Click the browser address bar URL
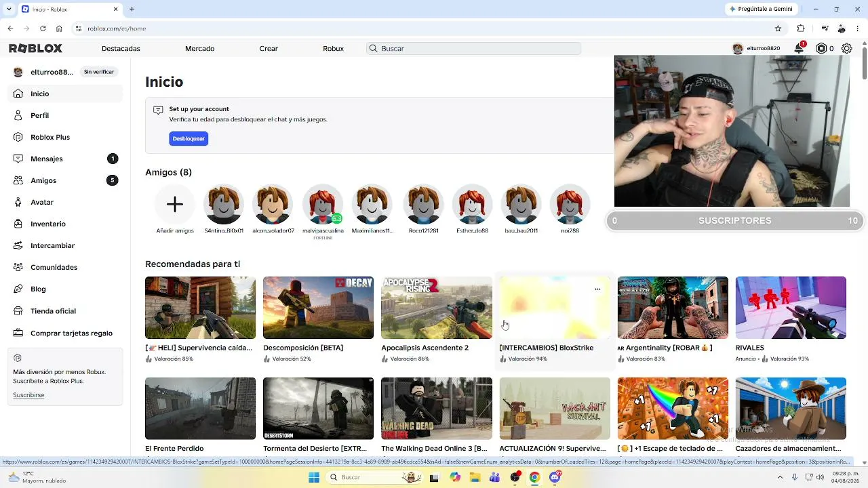Image resolution: width=868 pixels, height=488 pixels. pyautogui.click(x=117, y=28)
